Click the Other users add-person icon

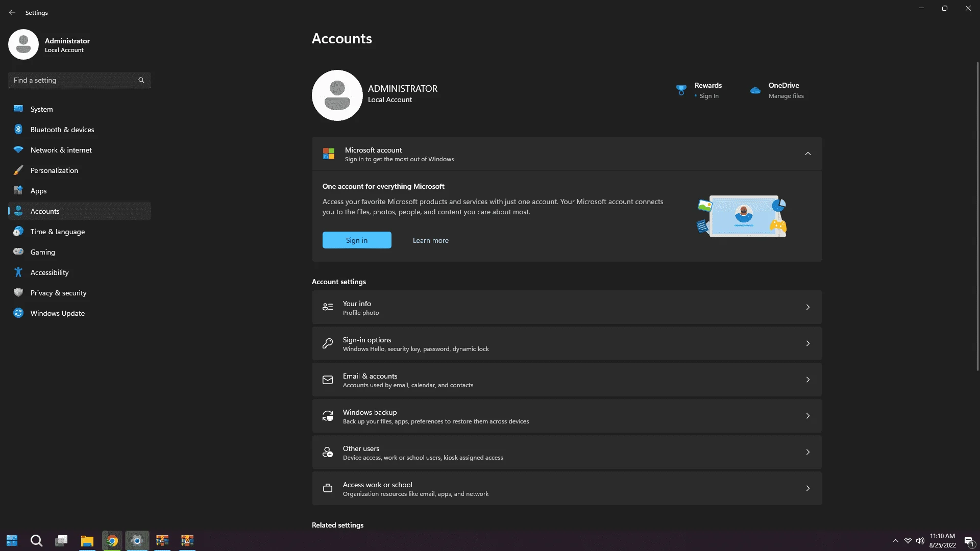pyautogui.click(x=328, y=452)
